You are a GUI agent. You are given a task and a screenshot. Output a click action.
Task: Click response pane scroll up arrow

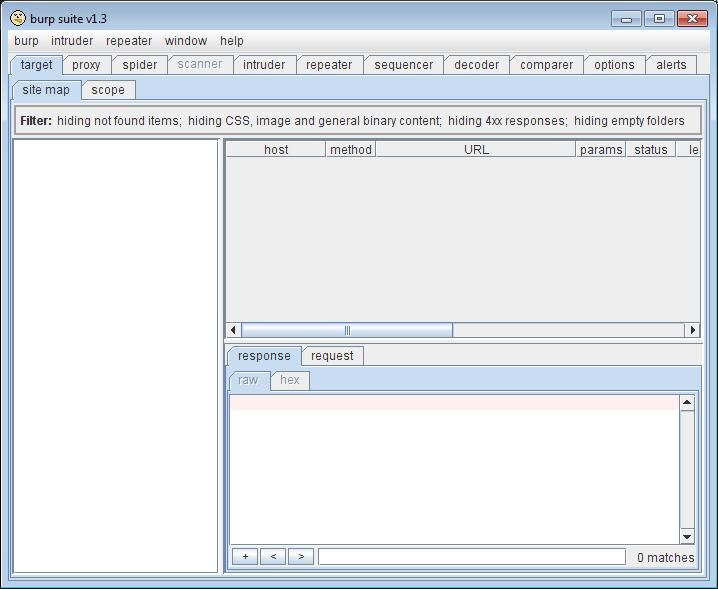point(687,403)
